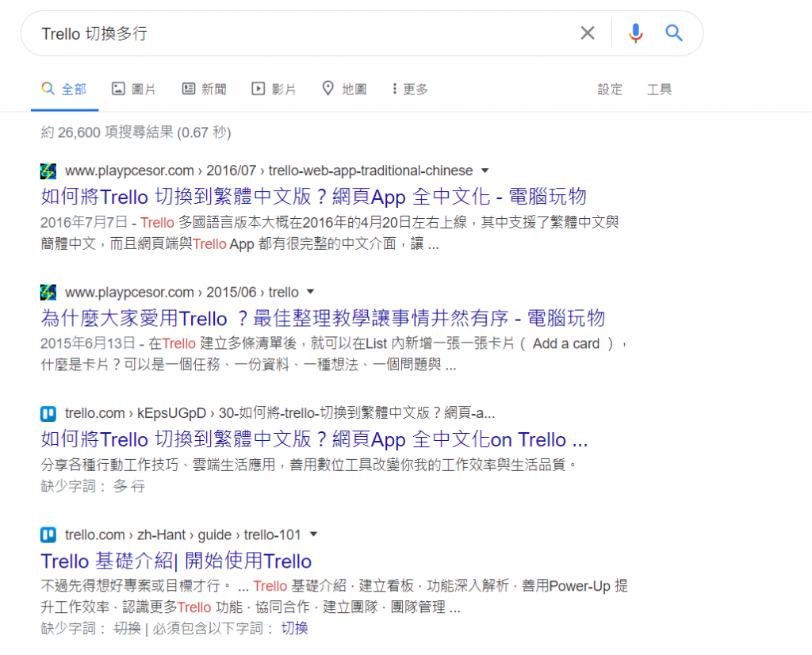Click the Trello favicon of the kEpsUGpD result
This screenshot has width=812, height=655.
coord(48,413)
